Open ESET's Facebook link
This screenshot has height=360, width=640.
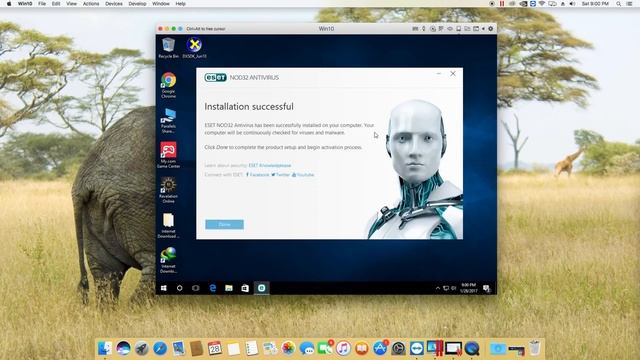(x=257, y=175)
